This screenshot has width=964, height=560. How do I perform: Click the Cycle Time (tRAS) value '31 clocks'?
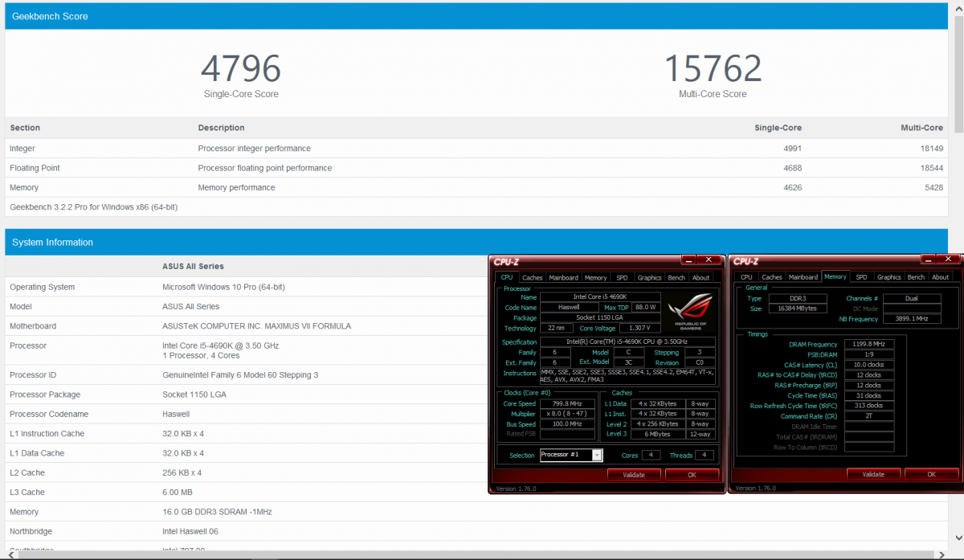point(868,395)
